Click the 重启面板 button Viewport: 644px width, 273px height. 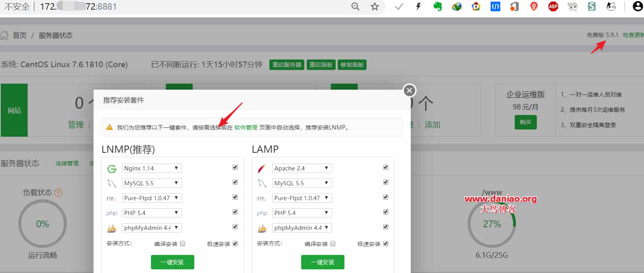pos(321,65)
